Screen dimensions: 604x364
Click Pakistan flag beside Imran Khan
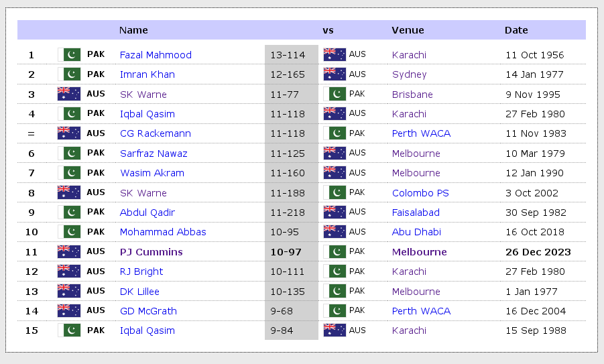(x=69, y=74)
